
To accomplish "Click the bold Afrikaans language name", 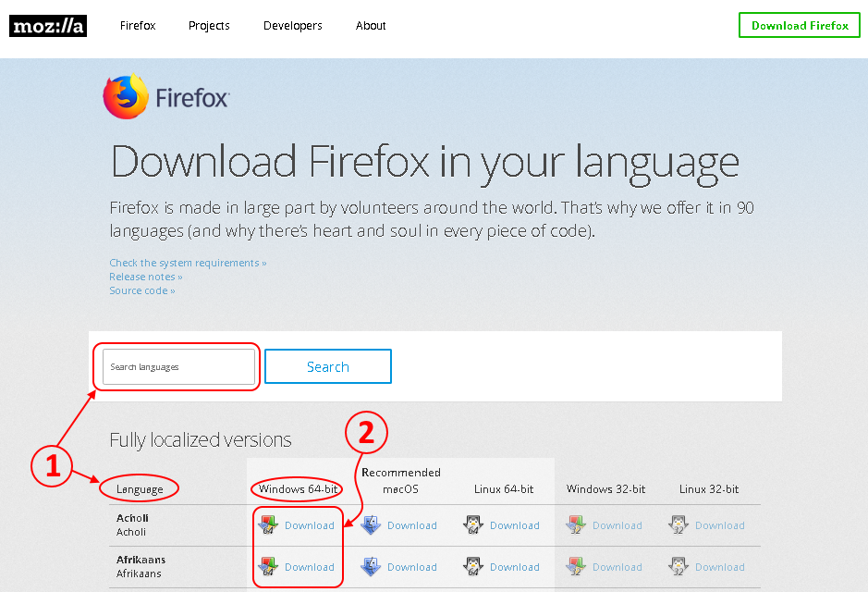I will (x=141, y=560).
